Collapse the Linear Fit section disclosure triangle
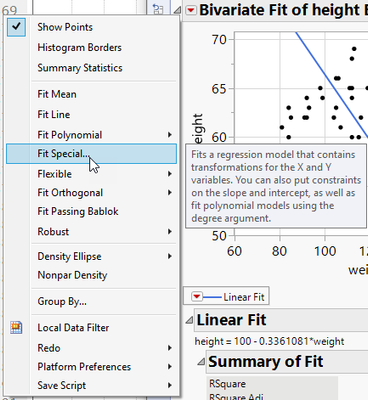This screenshot has width=368, height=400. click(x=189, y=320)
